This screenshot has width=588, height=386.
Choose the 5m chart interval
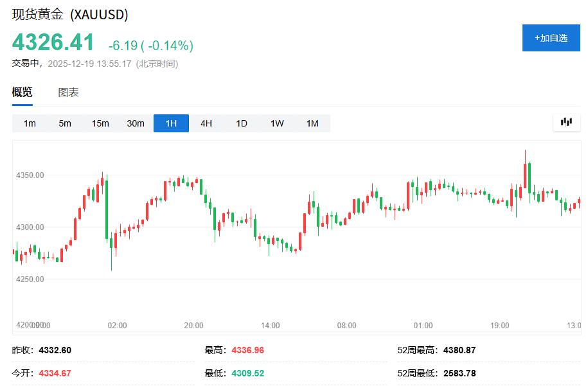click(x=65, y=123)
